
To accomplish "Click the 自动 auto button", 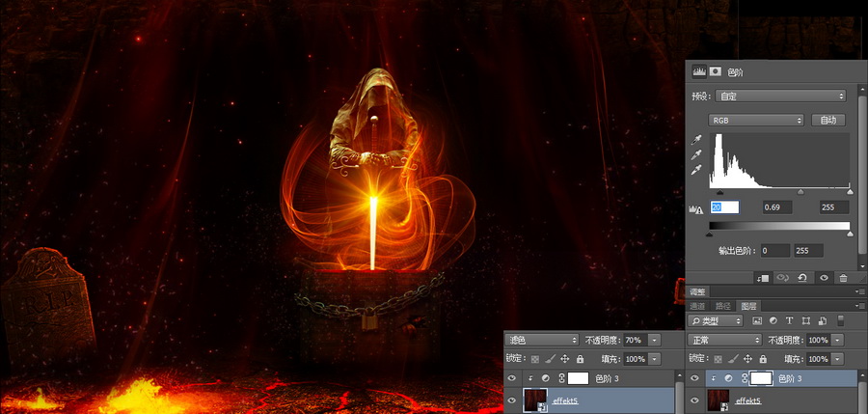I will [827, 121].
